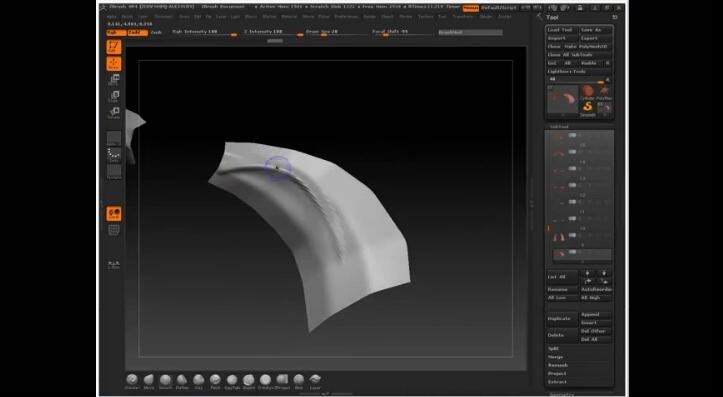This screenshot has width=723, height=397.
Task: Toggle the Rgb channel button
Action: 115,32
